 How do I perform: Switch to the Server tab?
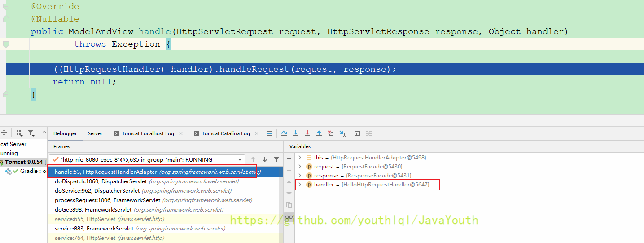[x=95, y=133]
